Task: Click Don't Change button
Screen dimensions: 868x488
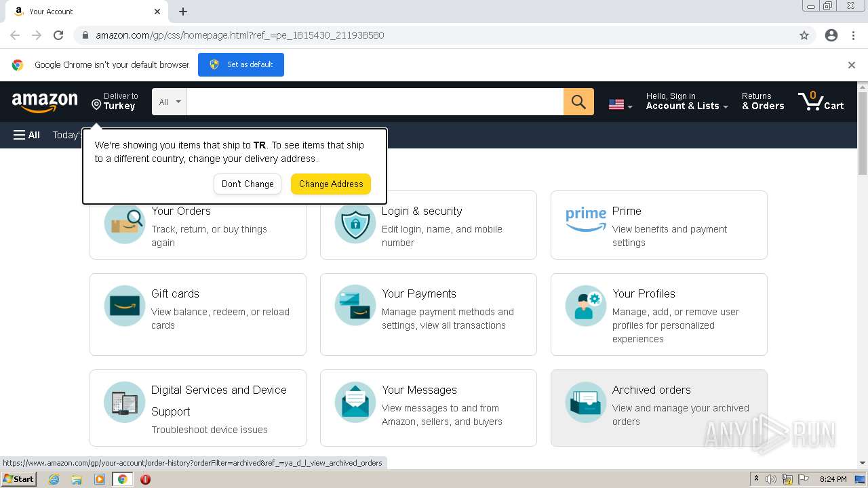Action: coord(248,184)
